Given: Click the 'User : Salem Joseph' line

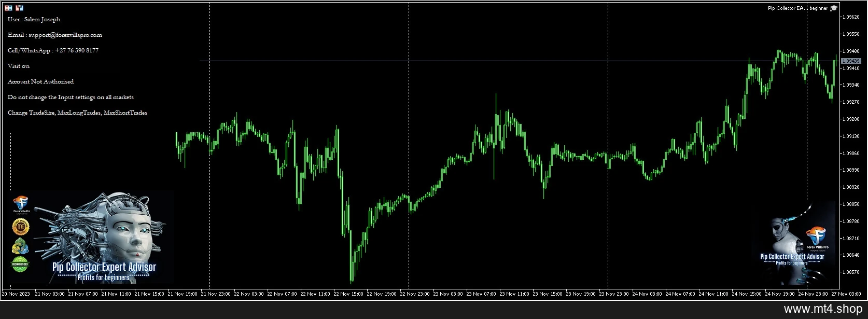Looking at the screenshot, I should tap(34, 19).
